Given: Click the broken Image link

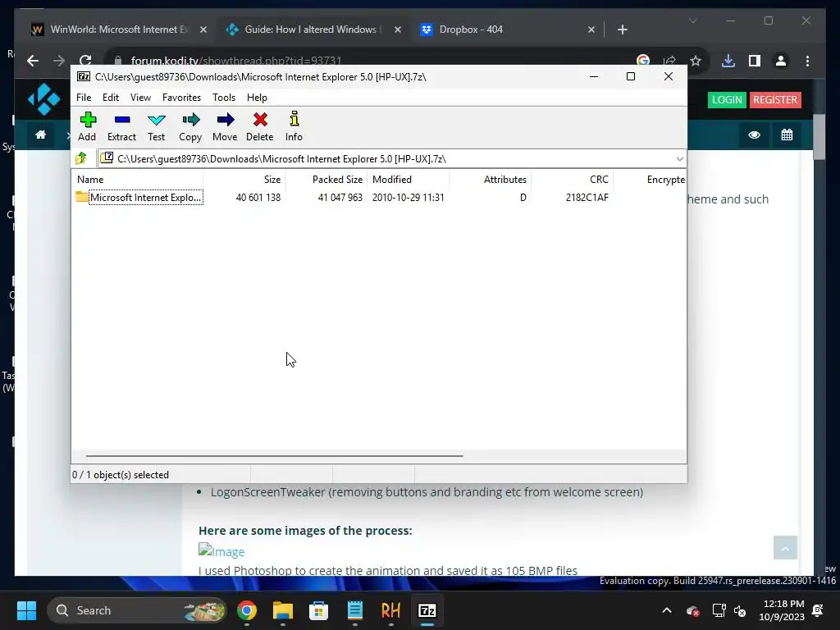Looking at the screenshot, I should (221, 550).
